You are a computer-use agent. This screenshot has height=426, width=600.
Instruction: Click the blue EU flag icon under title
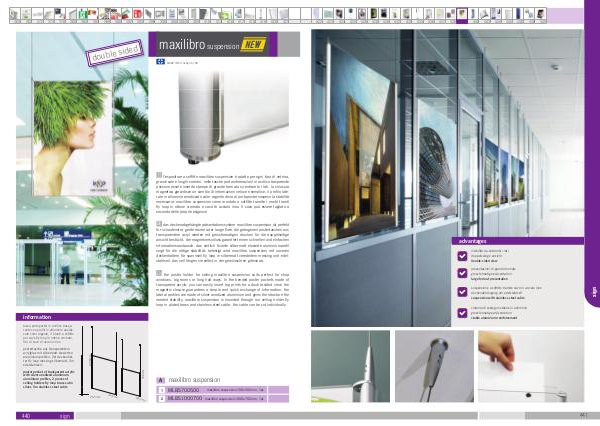(x=160, y=62)
